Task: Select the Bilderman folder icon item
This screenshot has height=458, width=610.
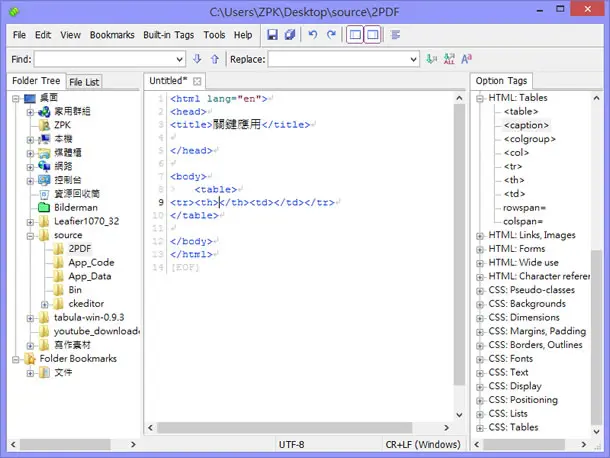Action: [68, 207]
